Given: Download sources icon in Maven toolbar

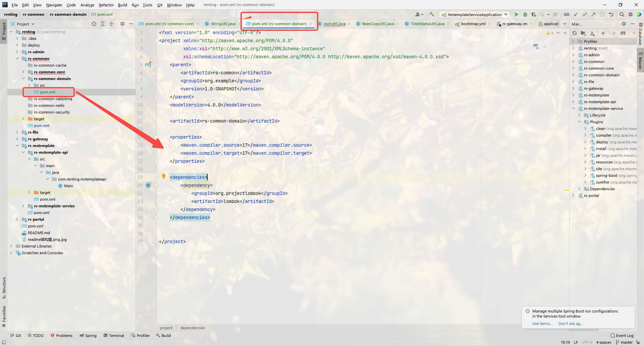Looking at the screenshot, I should (593, 33).
